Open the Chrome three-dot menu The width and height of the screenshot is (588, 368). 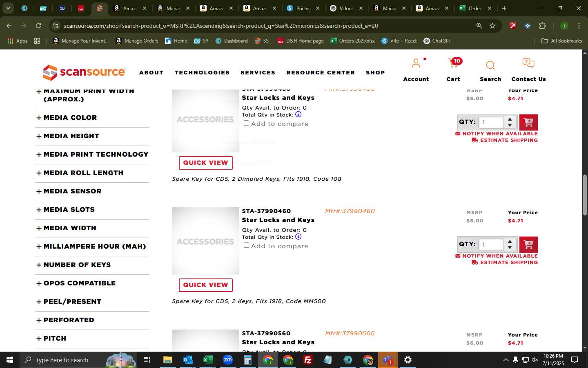pyautogui.click(x=579, y=26)
